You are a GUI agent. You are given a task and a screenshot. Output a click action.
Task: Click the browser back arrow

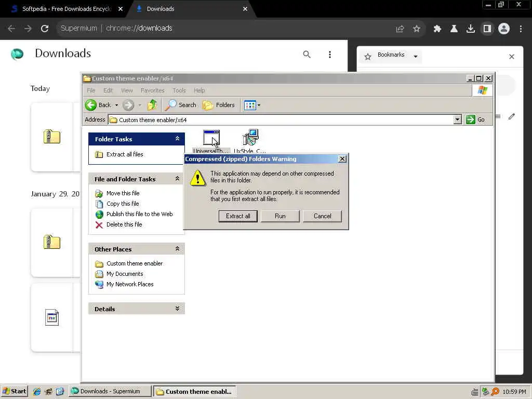point(11,29)
